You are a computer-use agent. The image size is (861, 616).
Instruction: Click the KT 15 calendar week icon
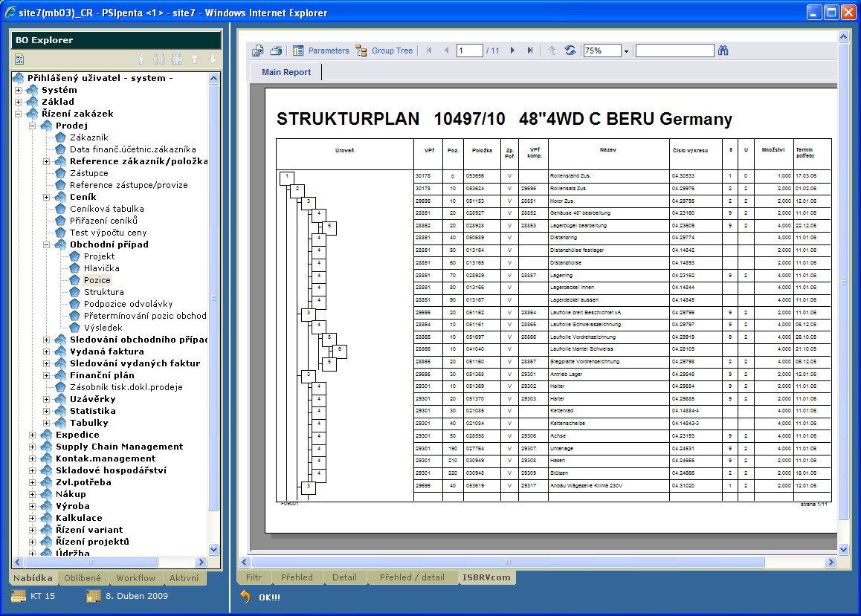[x=19, y=596]
